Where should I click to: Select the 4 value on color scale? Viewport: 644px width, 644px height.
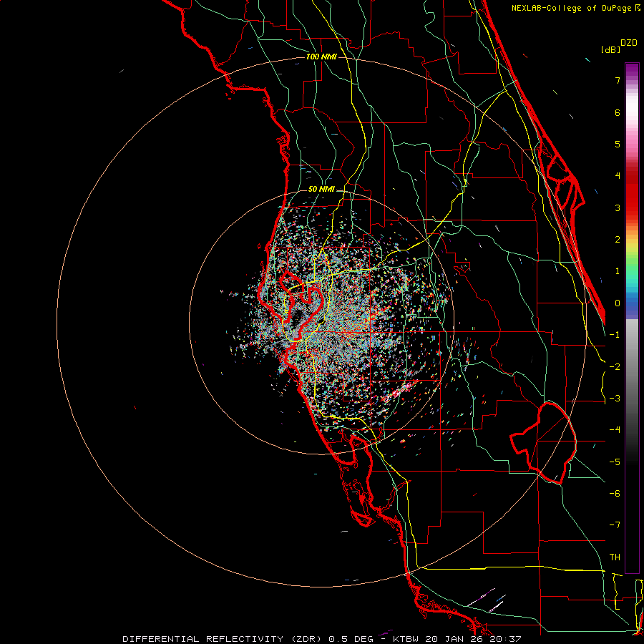(618, 176)
